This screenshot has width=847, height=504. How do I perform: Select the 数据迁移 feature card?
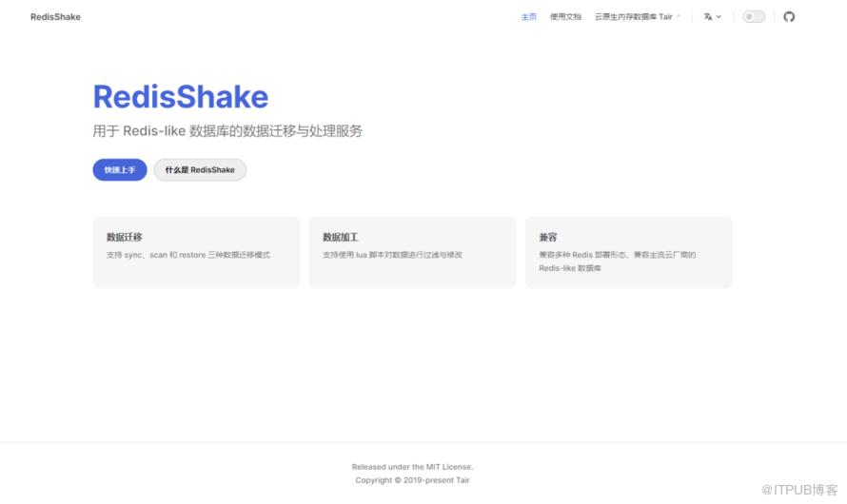[196, 252]
